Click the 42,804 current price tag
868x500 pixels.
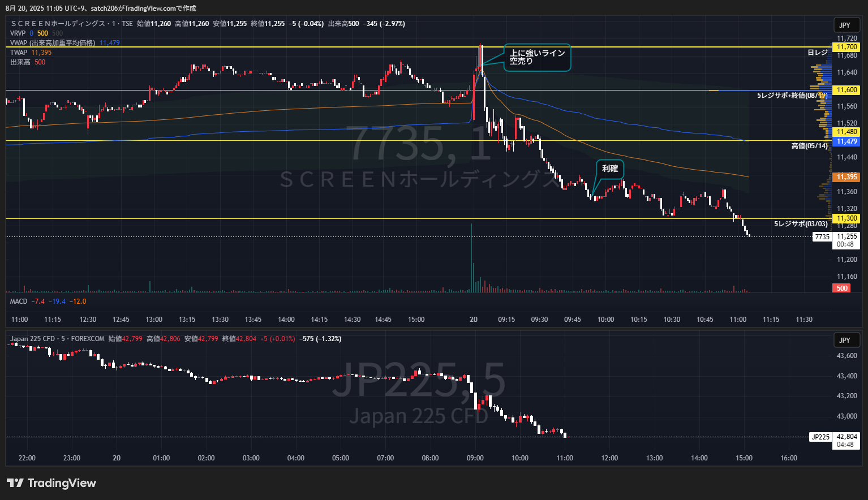coord(846,437)
